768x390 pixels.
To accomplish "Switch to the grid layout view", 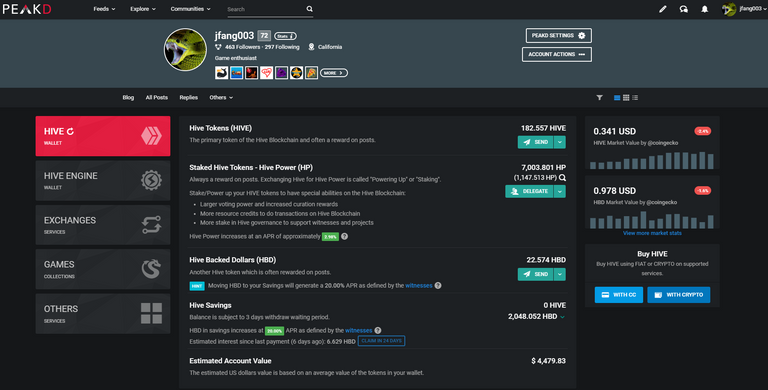I will click(626, 98).
